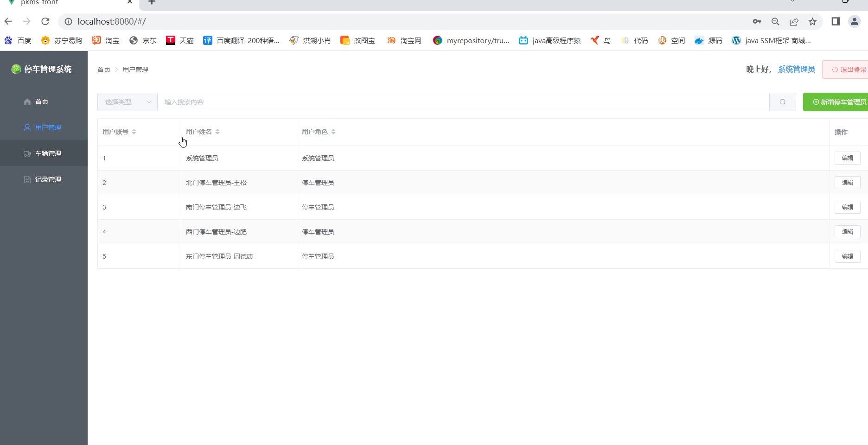Image resolution: width=868 pixels, height=445 pixels.
Task: Reload the page with the refresh icon
Action: [45, 21]
